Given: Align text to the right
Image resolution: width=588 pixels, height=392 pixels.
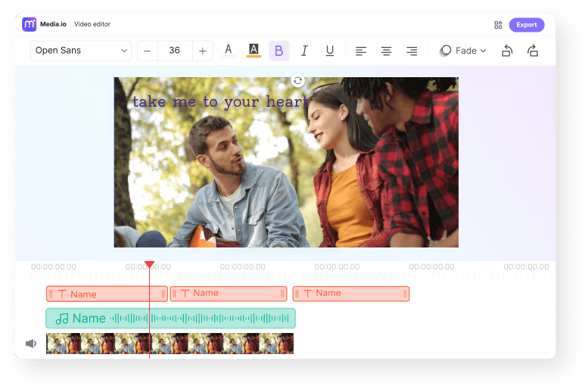Looking at the screenshot, I should click(x=412, y=51).
